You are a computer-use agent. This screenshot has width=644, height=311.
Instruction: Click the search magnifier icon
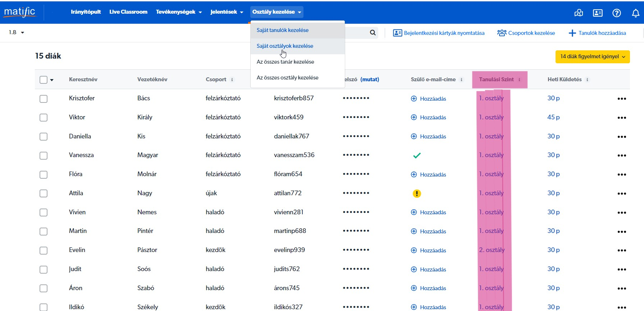pos(373,33)
